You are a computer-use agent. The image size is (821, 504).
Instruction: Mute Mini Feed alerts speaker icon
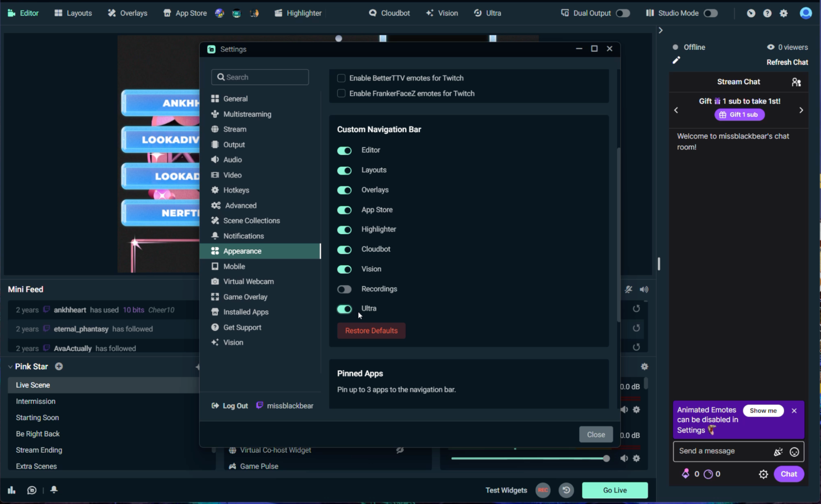(644, 290)
